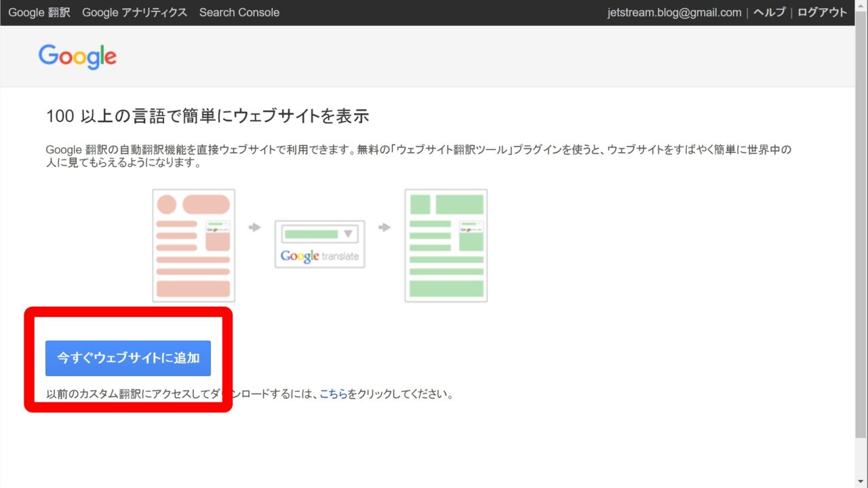Click the Google translate logo in the diagram

click(x=319, y=257)
